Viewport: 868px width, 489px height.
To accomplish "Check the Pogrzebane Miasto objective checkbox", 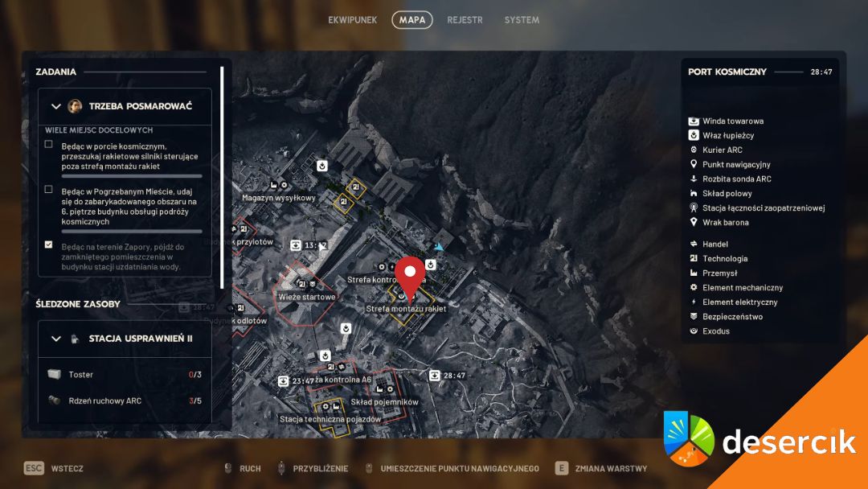I will 49,191.
